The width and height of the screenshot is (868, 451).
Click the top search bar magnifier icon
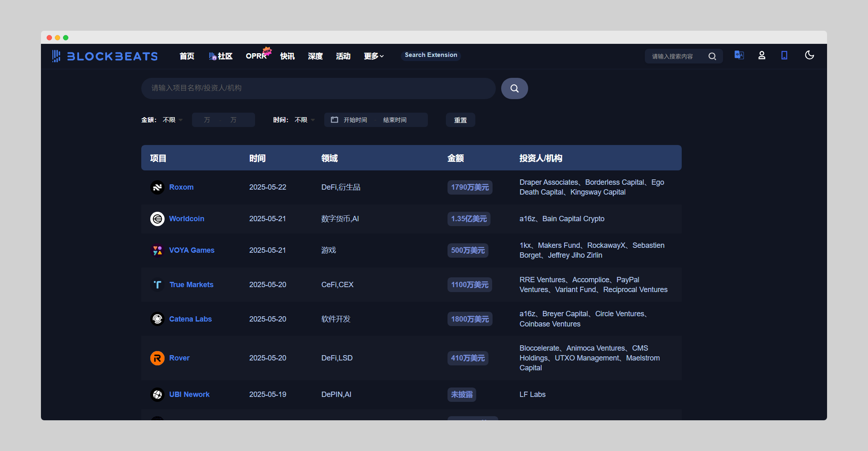coord(712,57)
